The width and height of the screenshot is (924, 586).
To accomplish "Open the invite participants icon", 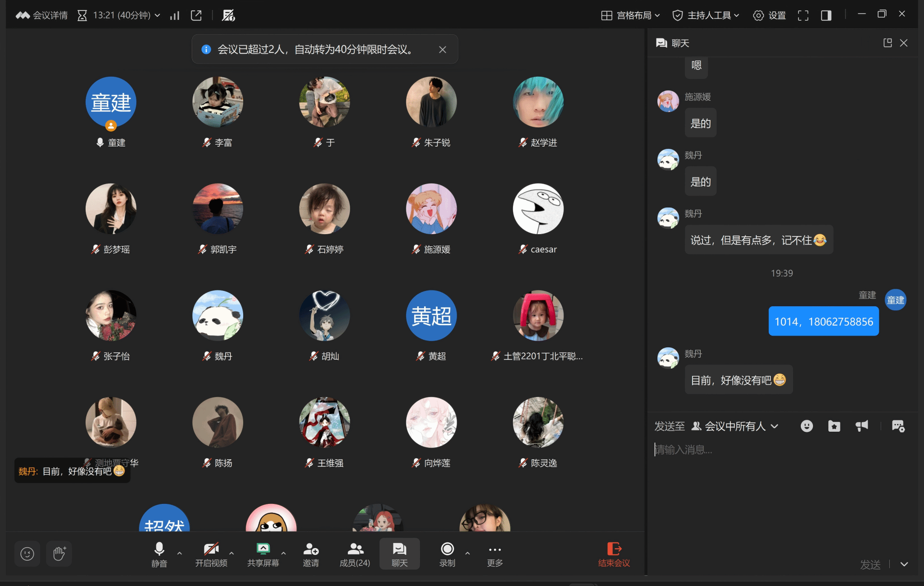I will coord(310,554).
